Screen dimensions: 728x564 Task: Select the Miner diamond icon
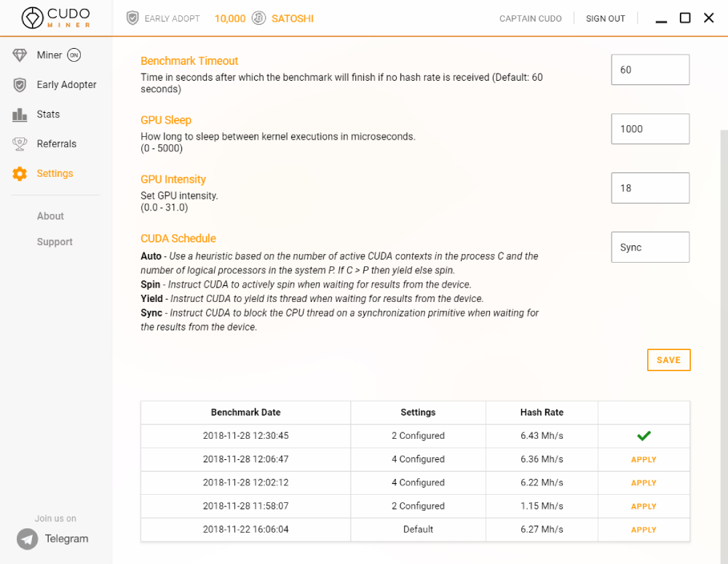18,55
